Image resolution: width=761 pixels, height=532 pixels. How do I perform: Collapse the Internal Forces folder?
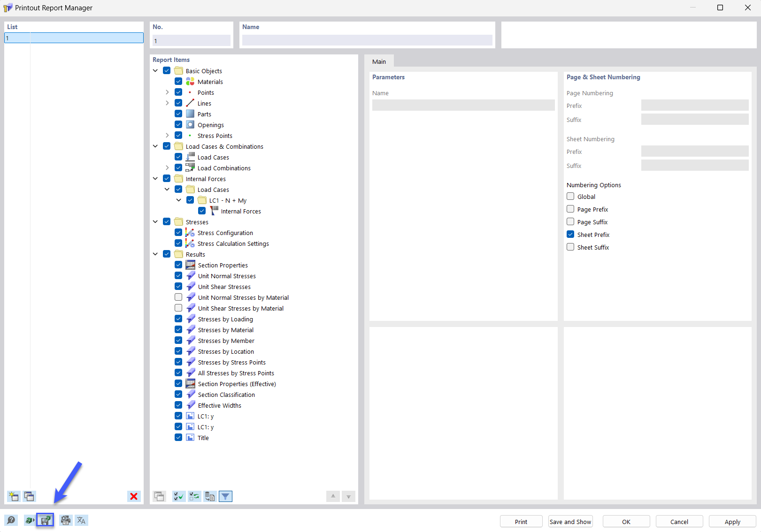point(155,179)
